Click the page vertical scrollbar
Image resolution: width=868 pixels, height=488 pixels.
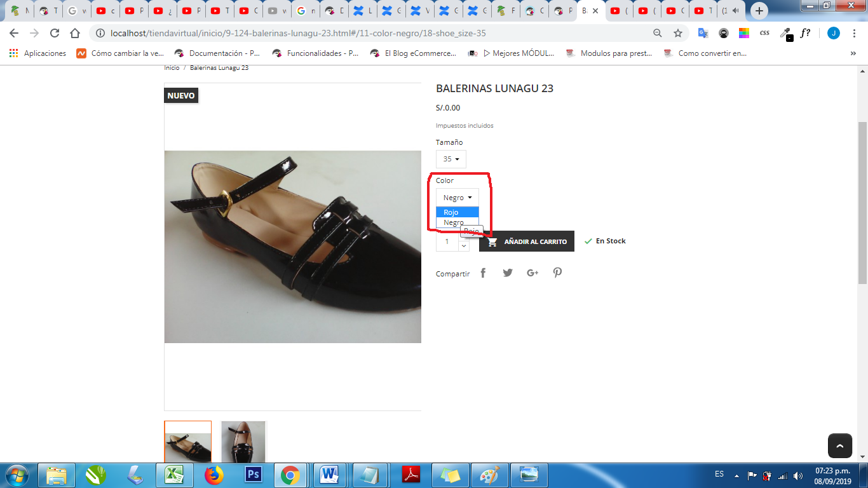[x=862, y=203]
